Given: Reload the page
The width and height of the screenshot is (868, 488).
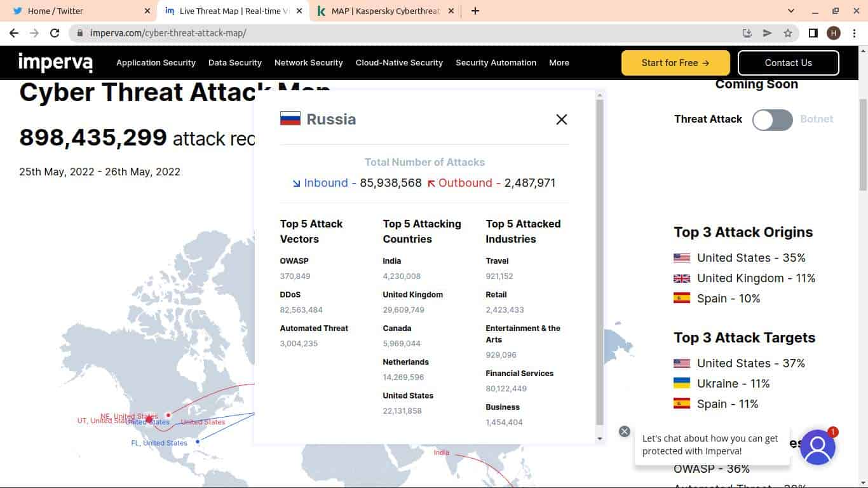Looking at the screenshot, I should pyautogui.click(x=55, y=33).
